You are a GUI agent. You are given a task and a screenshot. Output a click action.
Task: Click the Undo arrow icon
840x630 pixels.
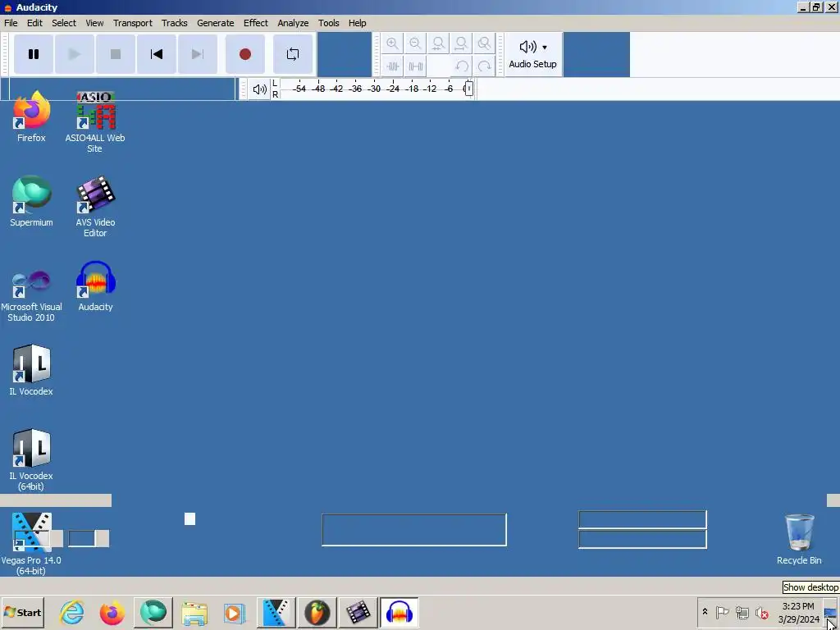(461, 66)
